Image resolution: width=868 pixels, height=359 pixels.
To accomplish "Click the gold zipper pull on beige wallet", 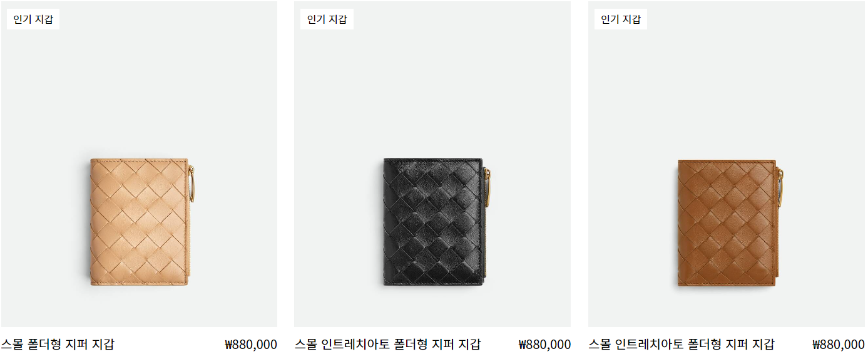I will [x=192, y=184].
